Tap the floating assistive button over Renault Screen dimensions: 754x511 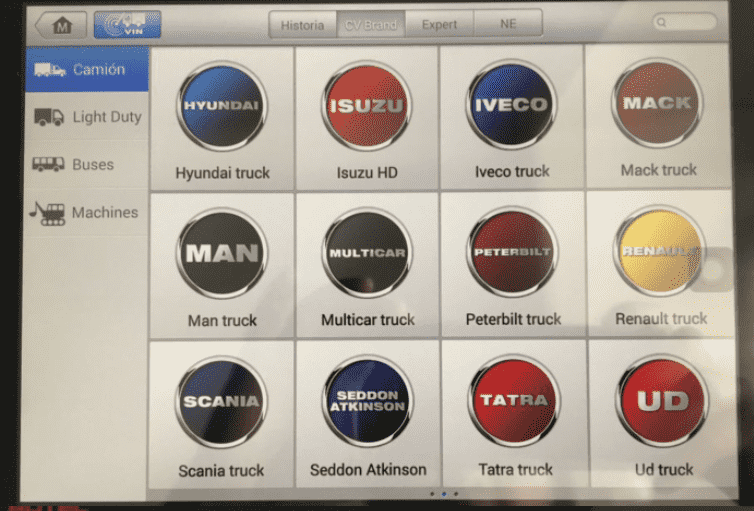pos(713,270)
